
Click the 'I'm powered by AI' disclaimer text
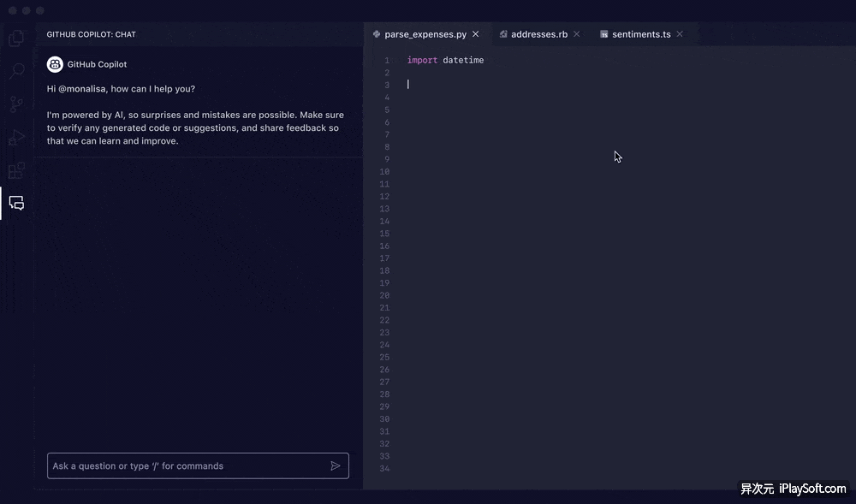pos(195,127)
